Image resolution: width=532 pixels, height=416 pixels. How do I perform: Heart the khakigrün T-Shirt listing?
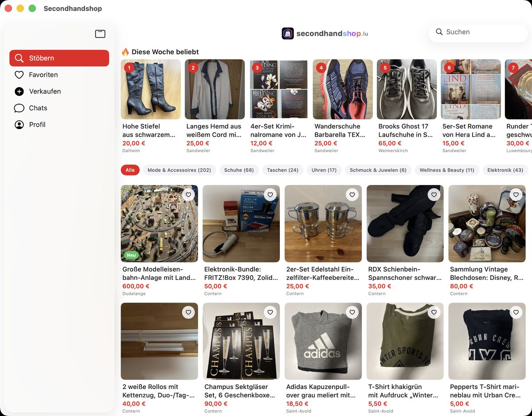click(434, 313)
